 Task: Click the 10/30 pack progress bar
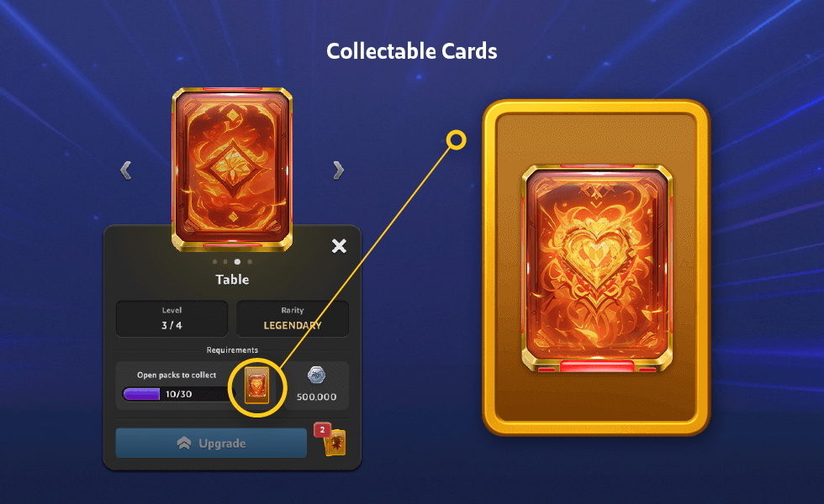[x=177, y=394]
